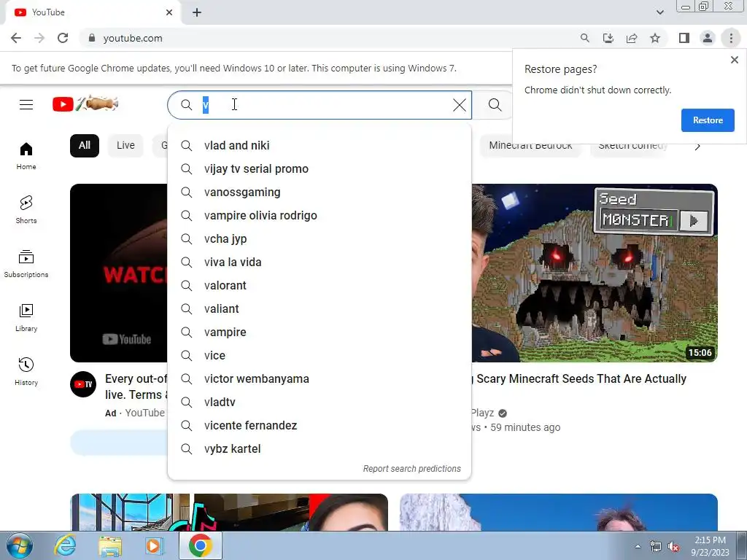Open Shorts in sidebar

26,209
